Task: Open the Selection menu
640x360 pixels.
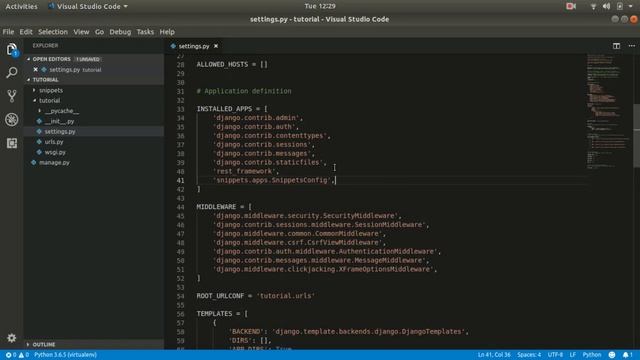Action: tap(53, 32)
